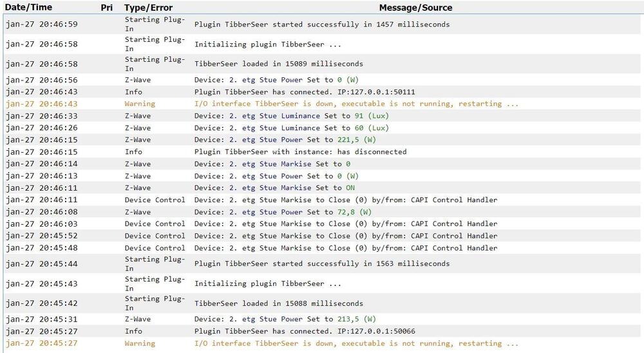The height and width of the screenshot is (353, 644).
Task: Click the message 'started successfully in 1457 milliseconds'
Action: tap(322, 24)
